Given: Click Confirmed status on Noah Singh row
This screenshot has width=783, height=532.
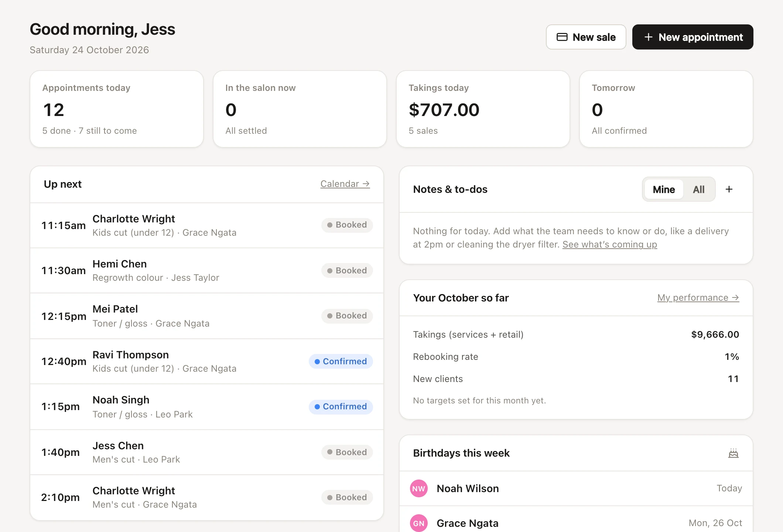Looking at the screenshot, I should [x=341, y=406].
